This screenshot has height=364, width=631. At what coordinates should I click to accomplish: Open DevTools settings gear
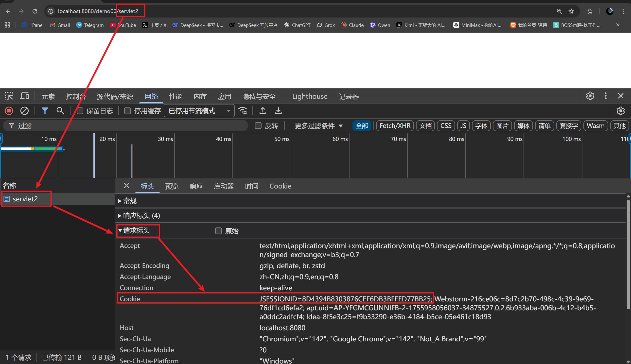[590, 96]
